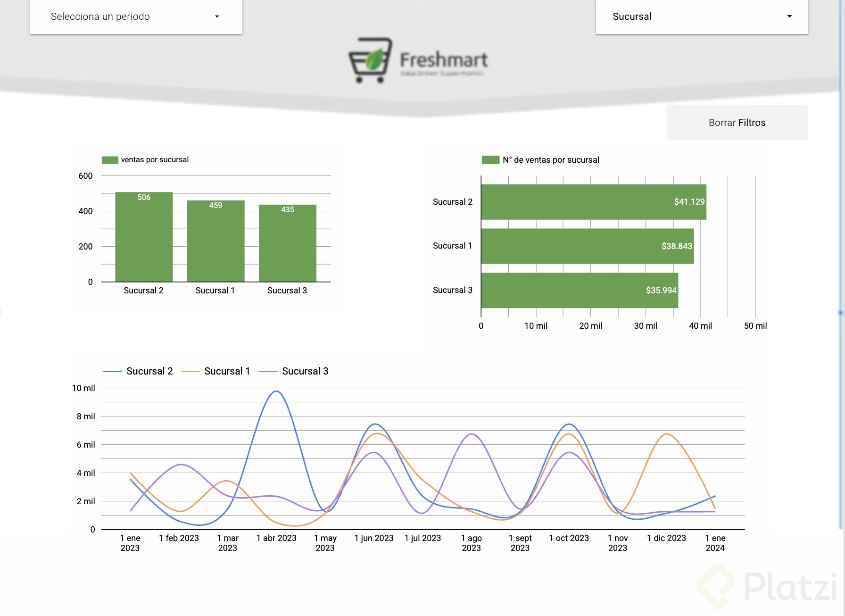This screenshot has width=845, height=616.
Task: Open the Sucursal filter dropdown
Action: 702,17
